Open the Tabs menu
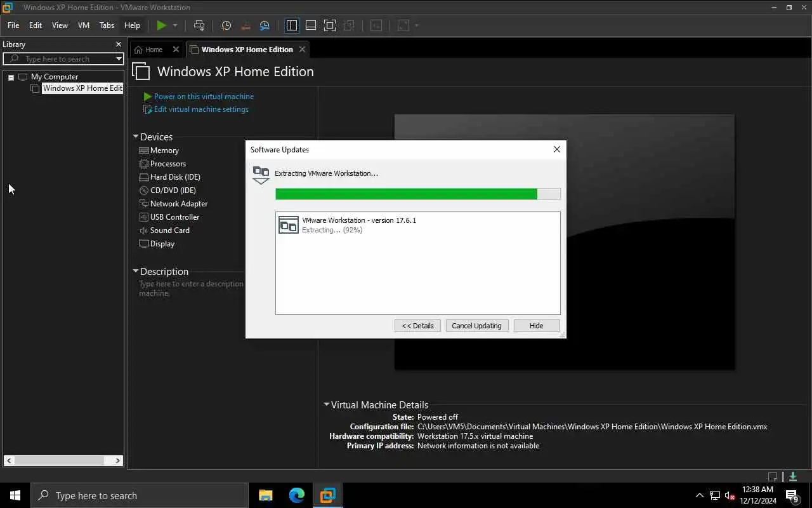 click(107, 25)
